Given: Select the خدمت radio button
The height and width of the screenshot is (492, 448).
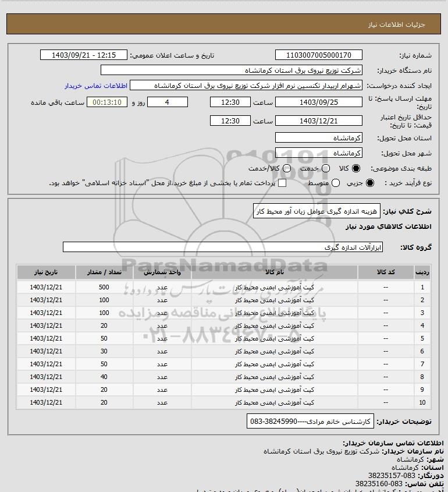Looking at the screenshot, I should point(326,168).
